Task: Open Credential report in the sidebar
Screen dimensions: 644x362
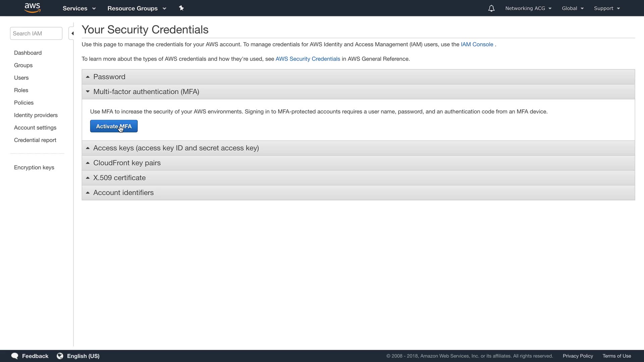Action: 35,140
